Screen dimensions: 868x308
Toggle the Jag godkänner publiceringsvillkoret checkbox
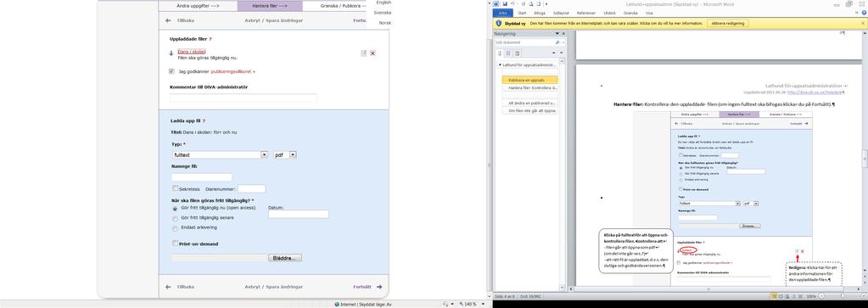[171, 71]
